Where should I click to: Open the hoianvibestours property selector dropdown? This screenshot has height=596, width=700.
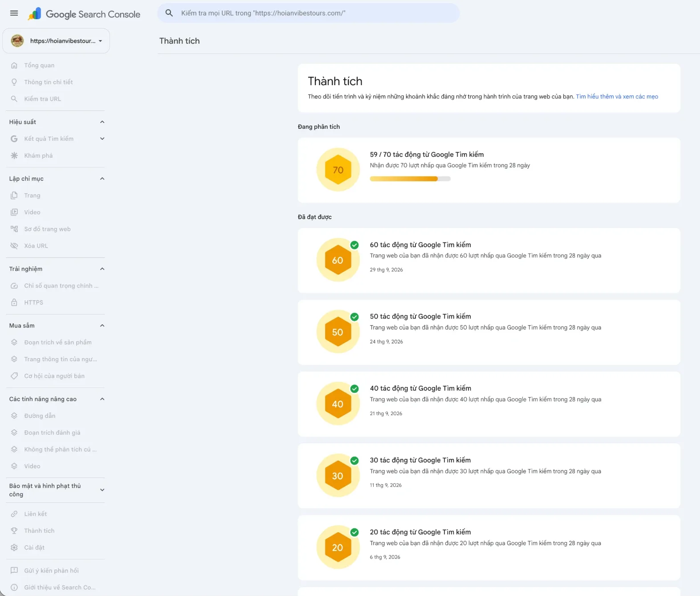click(x=56, y=41)
